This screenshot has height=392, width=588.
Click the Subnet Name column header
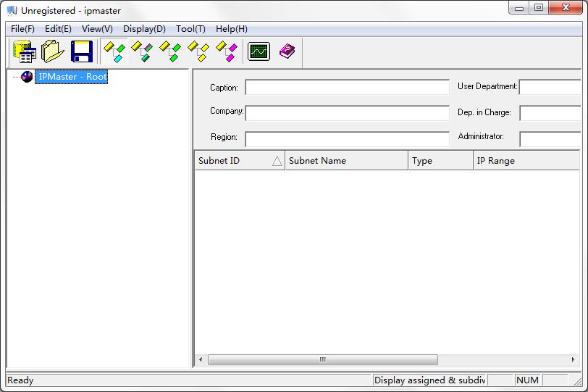(346, 161)
